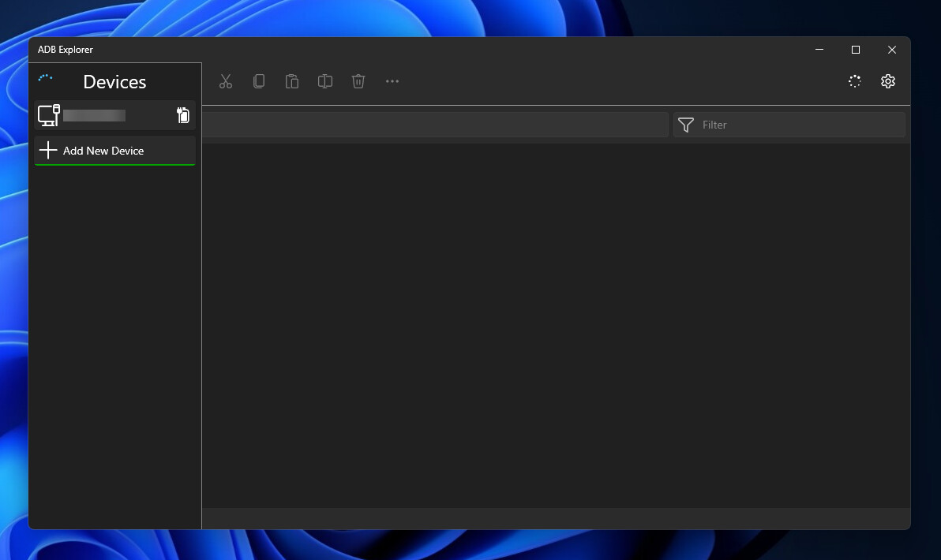Click the dotted circle refresh icon
941x560 pixels.
pyautogui.click(x=855, y=81)
